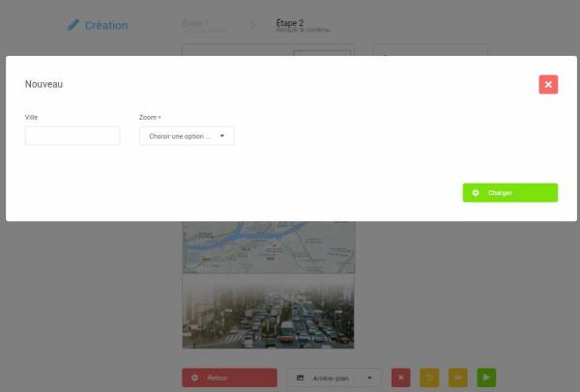Click the small red X button in bottom toolbar
580x392 pixels.
[401, 378]
